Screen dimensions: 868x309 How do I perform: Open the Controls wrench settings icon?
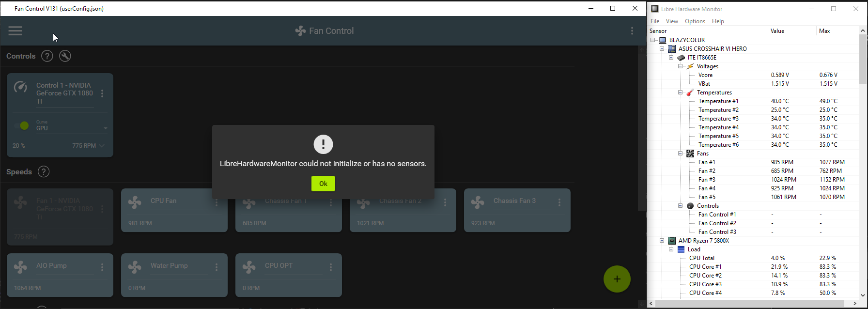pos(65,56)
